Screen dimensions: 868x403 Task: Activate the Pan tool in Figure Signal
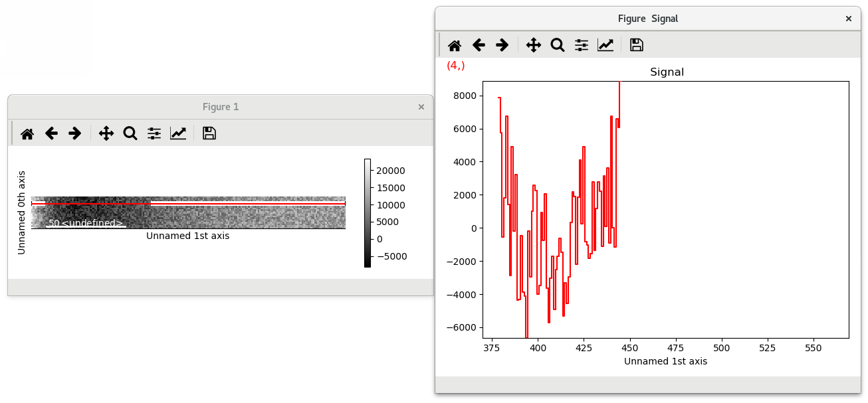pyautogui.click(x=534, y=44)
